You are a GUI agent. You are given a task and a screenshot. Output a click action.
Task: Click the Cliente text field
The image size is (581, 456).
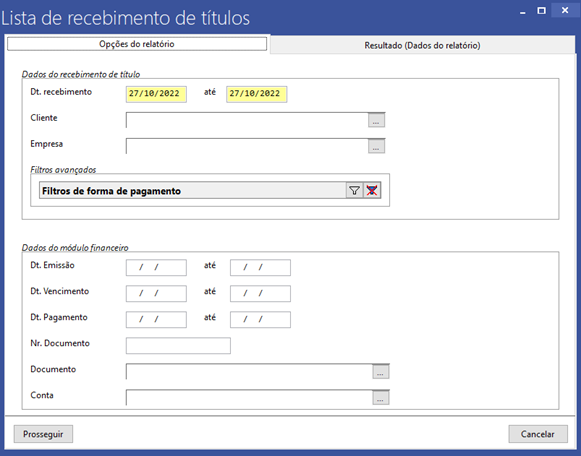[247, 120]
